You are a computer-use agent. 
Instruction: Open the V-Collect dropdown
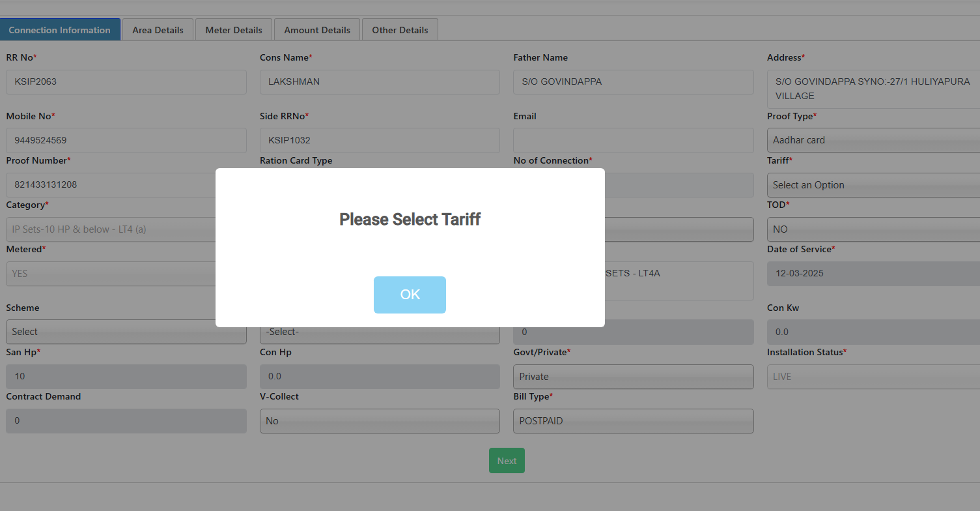pos(380,421)
